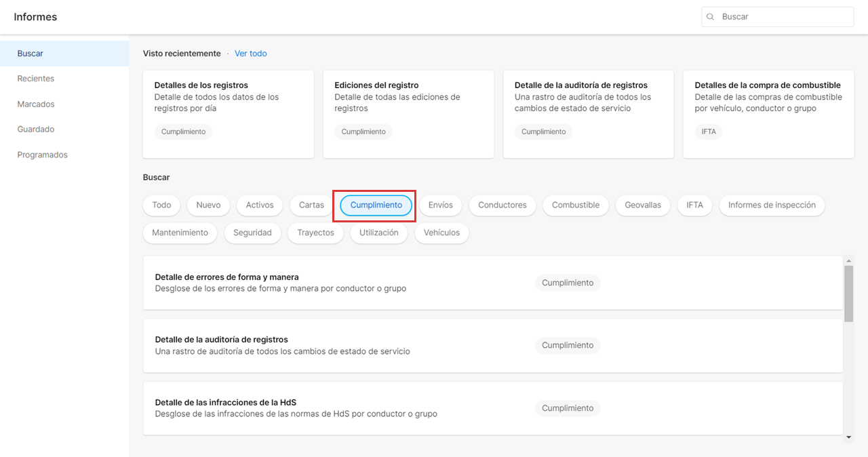Open the Programados sidebar section

point(42,155)
